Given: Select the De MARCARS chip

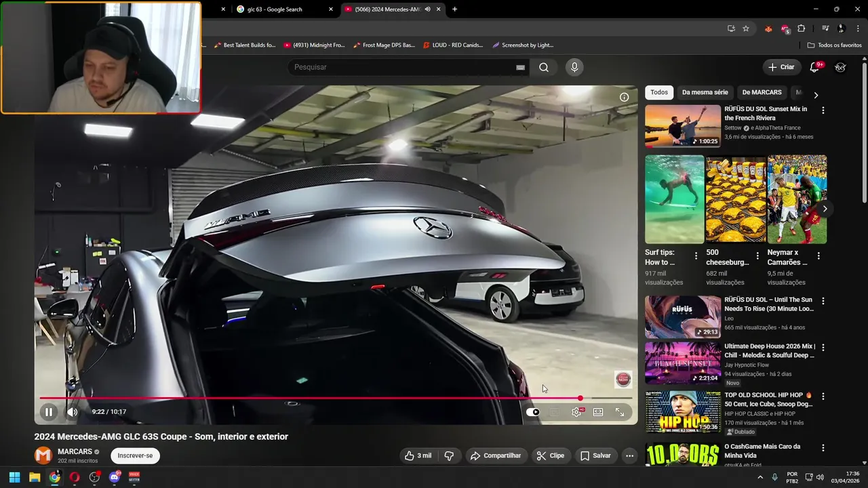Looking at the screenshot, I should pyautogui.click(x=762, y=92).
